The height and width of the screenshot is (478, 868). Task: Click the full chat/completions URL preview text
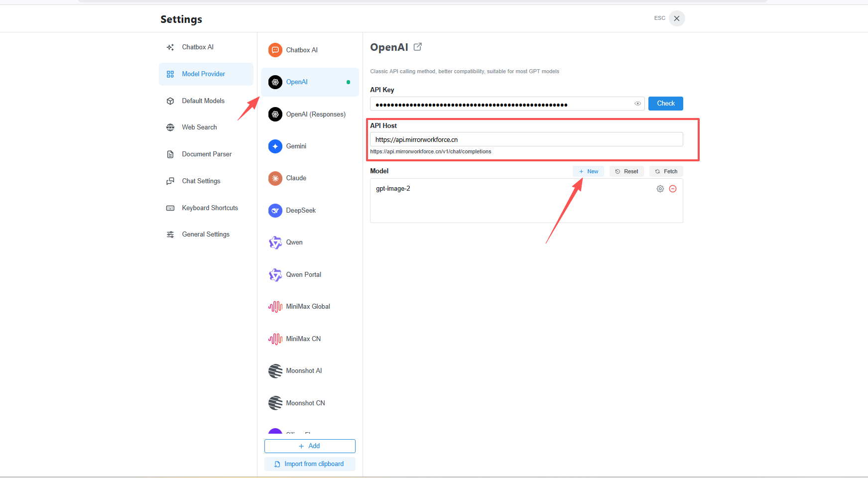click(x=431, y=152)
